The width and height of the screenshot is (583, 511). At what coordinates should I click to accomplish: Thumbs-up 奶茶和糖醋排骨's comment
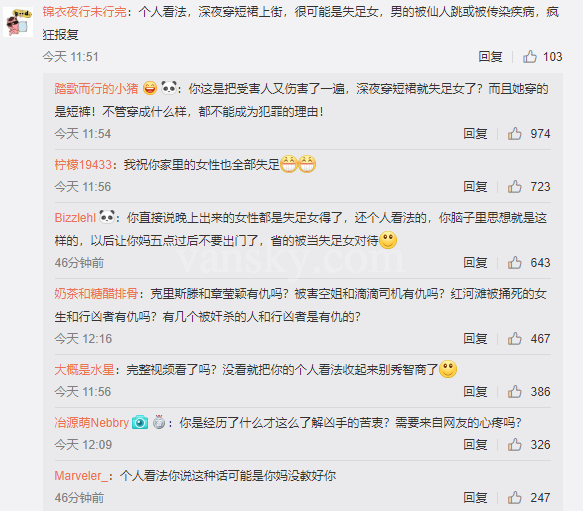515,338
